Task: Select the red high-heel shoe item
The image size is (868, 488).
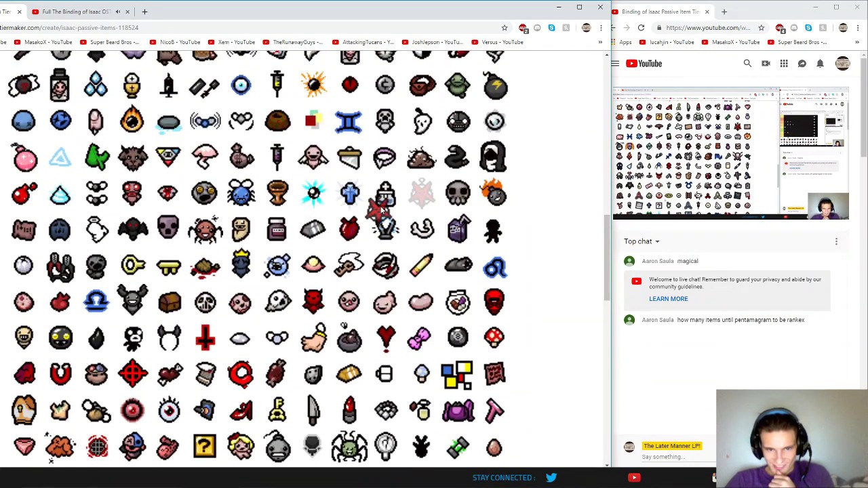Action: pyautogui.click(x=241, y=411)
